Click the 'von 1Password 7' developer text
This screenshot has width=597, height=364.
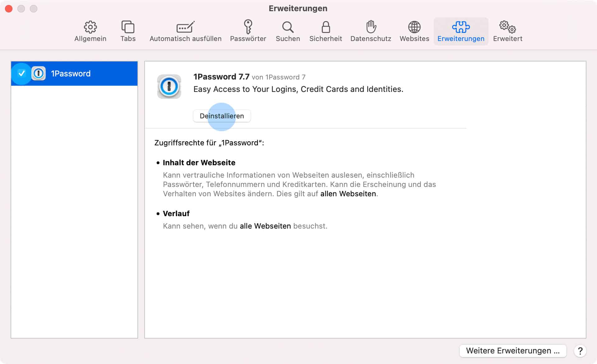click(x=279, y=77)
